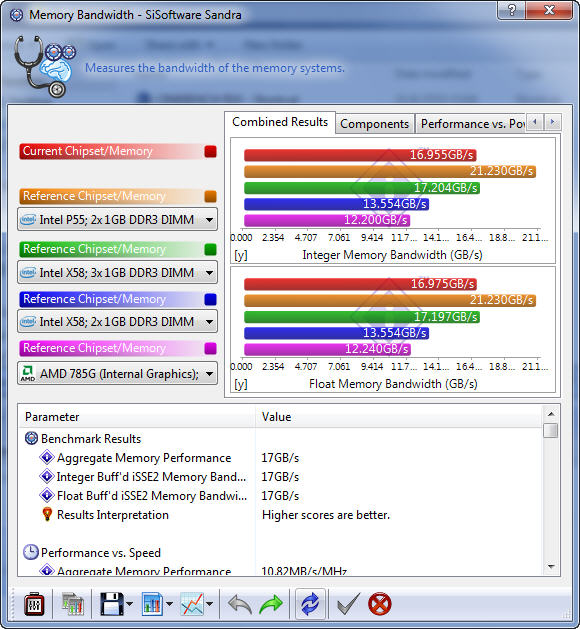
Task: Click the [y] label under integer chart
Action: click(241, 255)
